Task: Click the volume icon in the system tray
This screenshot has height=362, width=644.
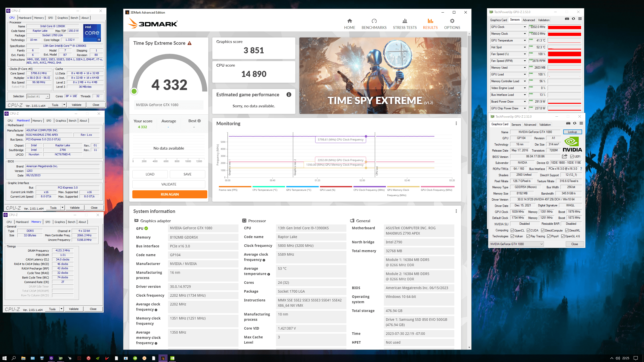Action: pos(618,358)
